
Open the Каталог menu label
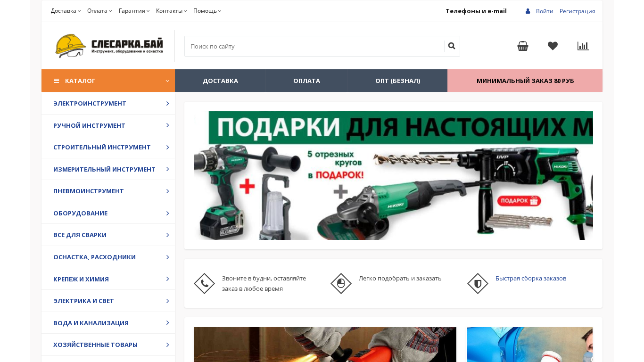point(80,81)
